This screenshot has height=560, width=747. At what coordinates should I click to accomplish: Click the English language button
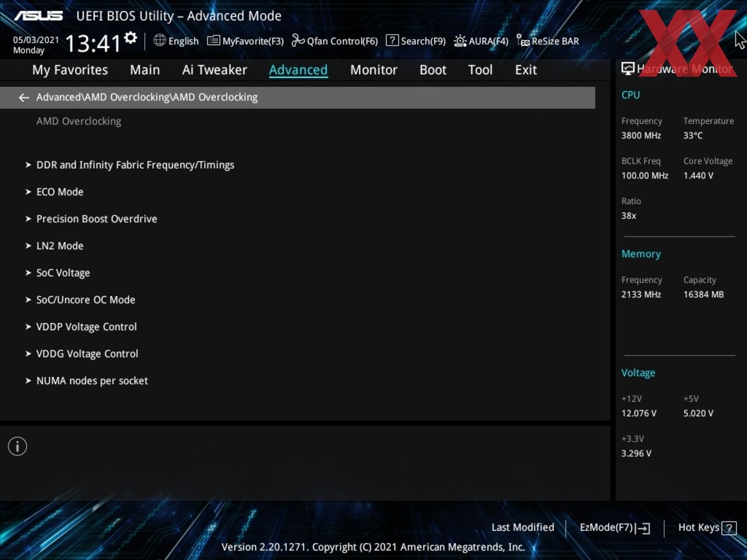pyautogui.click(x=183, y=41)
